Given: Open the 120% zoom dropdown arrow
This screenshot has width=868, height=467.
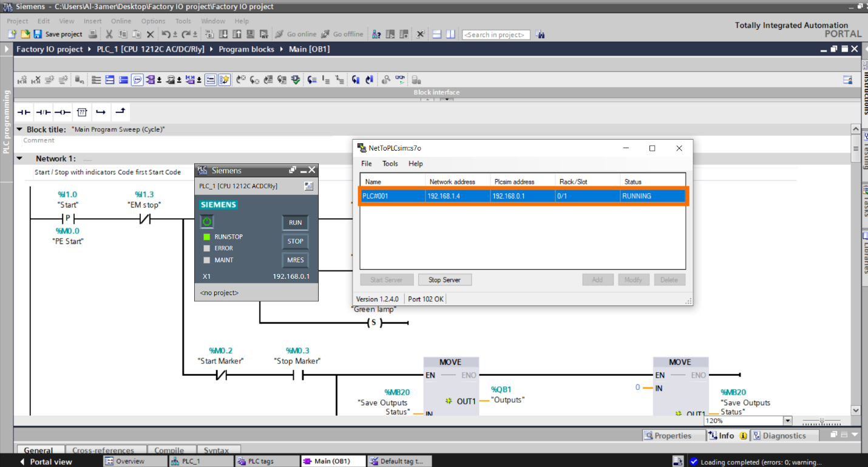Looking at the screenshot, I should (788, 420).
